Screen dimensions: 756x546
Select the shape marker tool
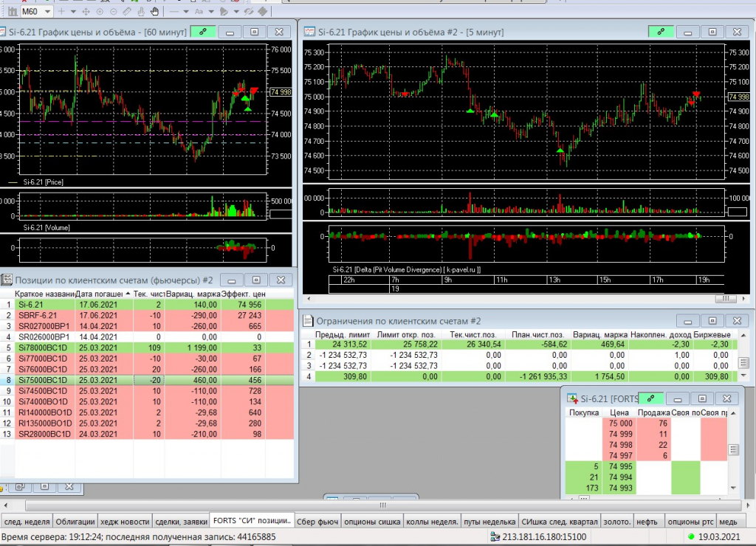coord(224,11)
